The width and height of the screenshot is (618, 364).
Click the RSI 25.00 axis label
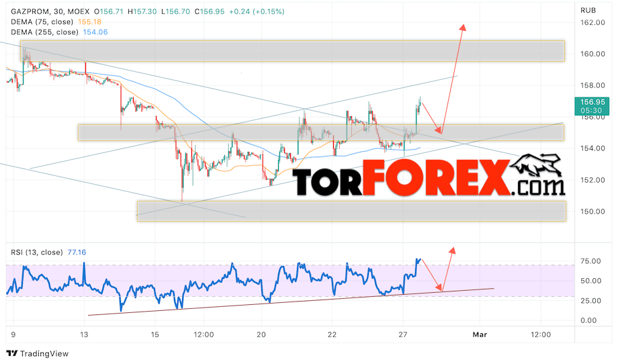(591, 301)
